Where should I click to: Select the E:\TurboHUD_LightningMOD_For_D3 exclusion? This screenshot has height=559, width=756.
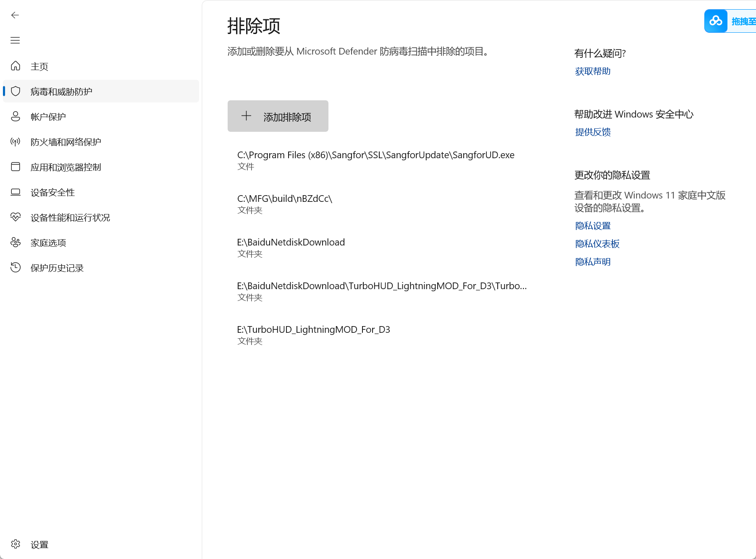click(x=313, y=335)
